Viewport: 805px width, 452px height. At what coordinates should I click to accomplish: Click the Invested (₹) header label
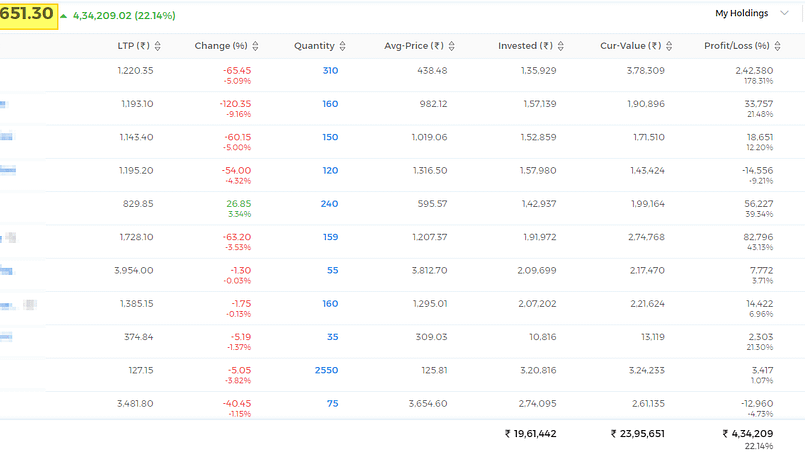[x=525, y=46]
